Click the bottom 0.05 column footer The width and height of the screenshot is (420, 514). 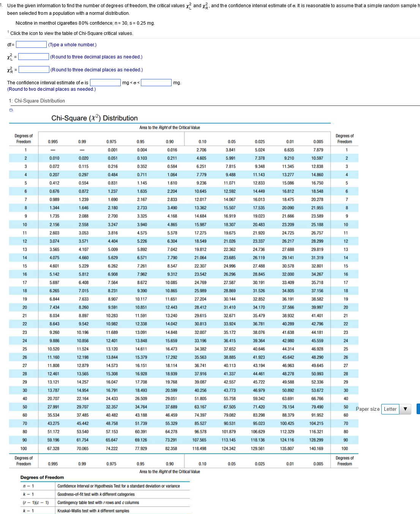pos(232,464)
